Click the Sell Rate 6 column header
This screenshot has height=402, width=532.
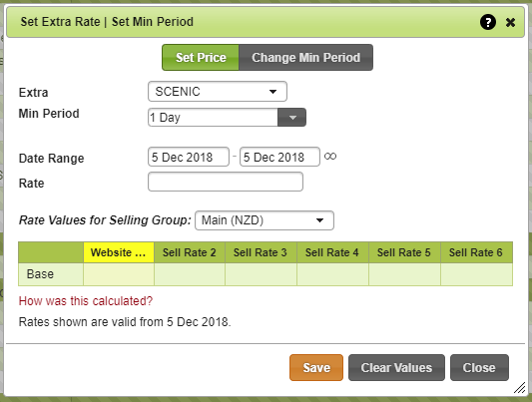[476, 252]
